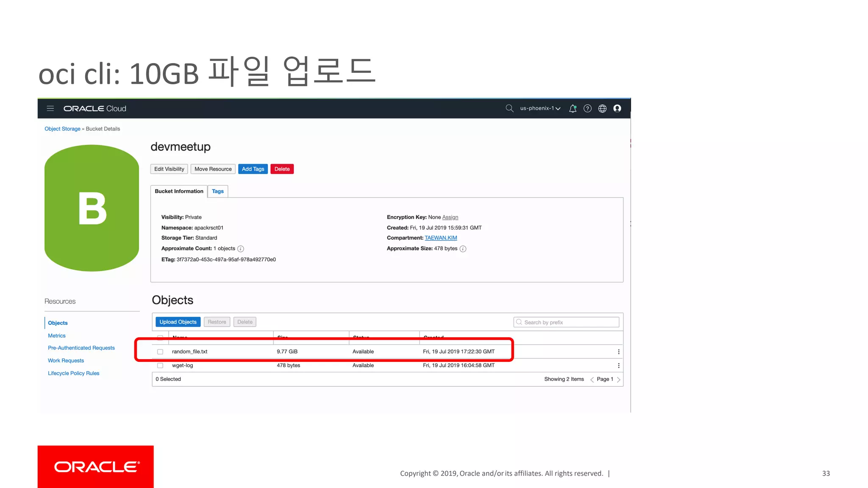Open Metrics in Resources list
The height and width of the screenshot is (488, 868).
57,335
